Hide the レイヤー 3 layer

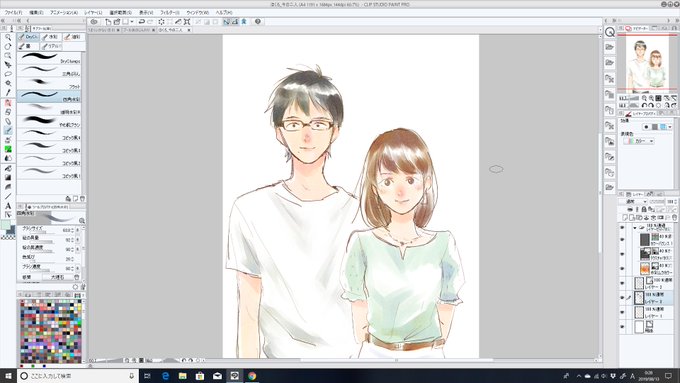(622, 283)
